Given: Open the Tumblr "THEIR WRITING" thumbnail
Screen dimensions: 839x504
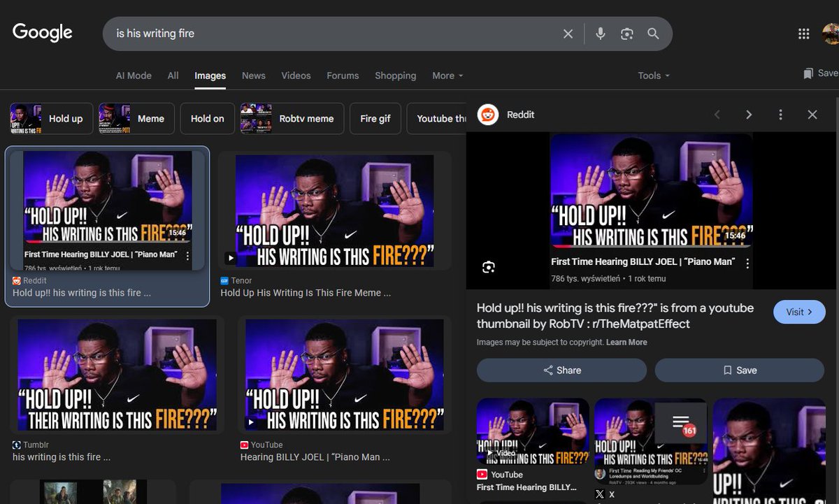Looking at the screenshot, I should pos(117,375).
